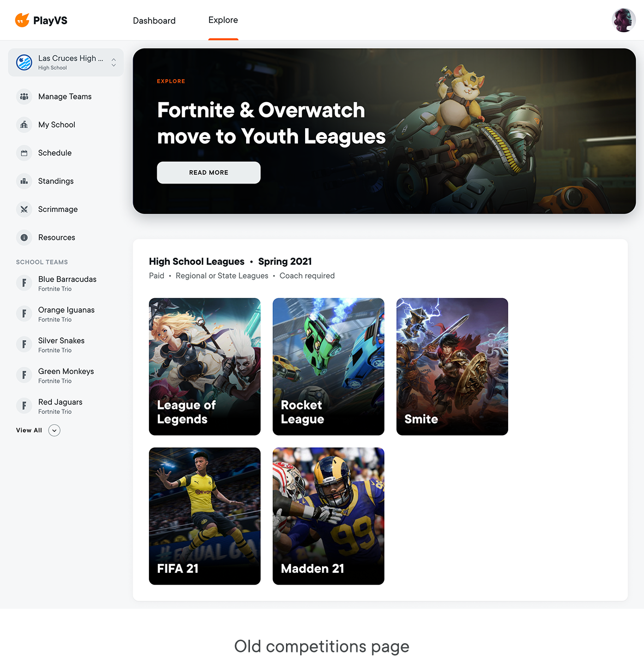
Task: Open the Schedule menu item
Action: [55, 153]
